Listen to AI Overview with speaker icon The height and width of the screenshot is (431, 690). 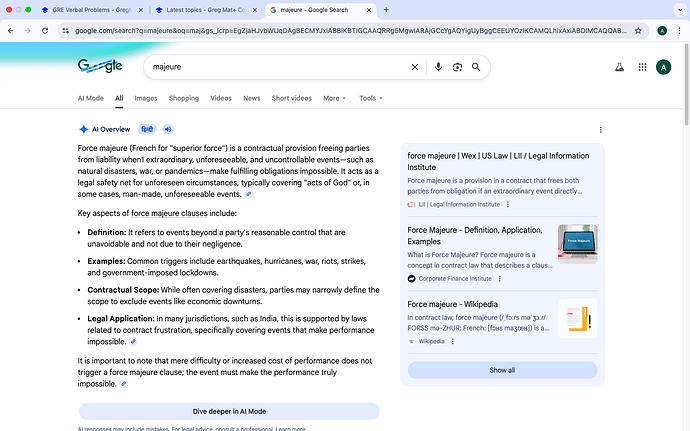click(168, 129)
